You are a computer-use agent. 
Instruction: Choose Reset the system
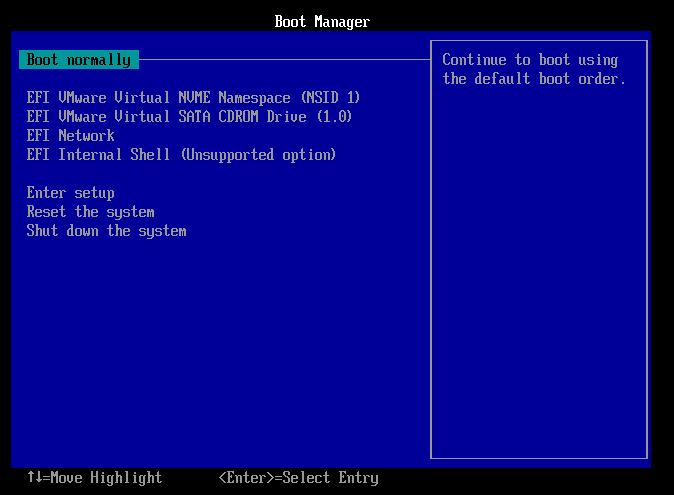[90, 212]
